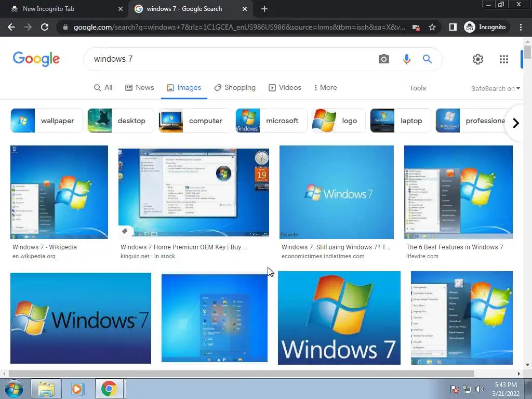The height and width of the screenshot is (399, 532).
Task: Open the volume speaker tray icon
Action: [x=480, y=389]
